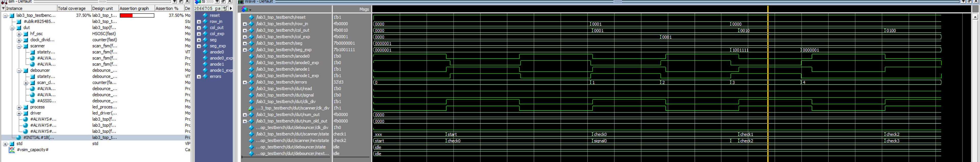
Task: Select the anode1_exp signal icon in Objects
Action: [205, 70]
